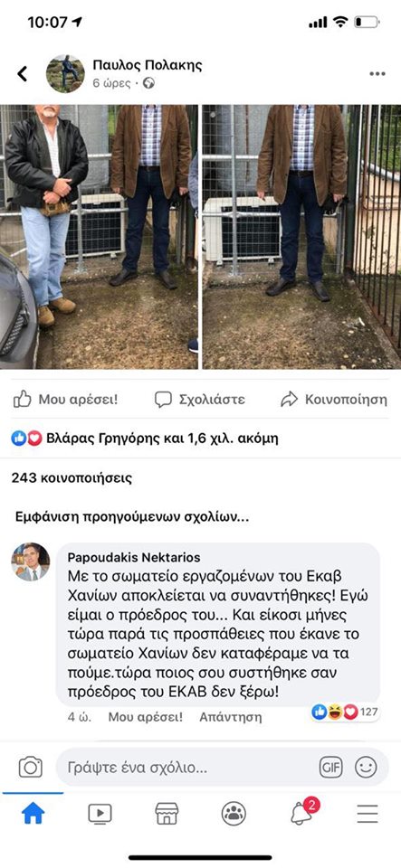Expand Εμφάνιση προηγούμενων σχολίων
401x868 pixels.
point(132,517)
